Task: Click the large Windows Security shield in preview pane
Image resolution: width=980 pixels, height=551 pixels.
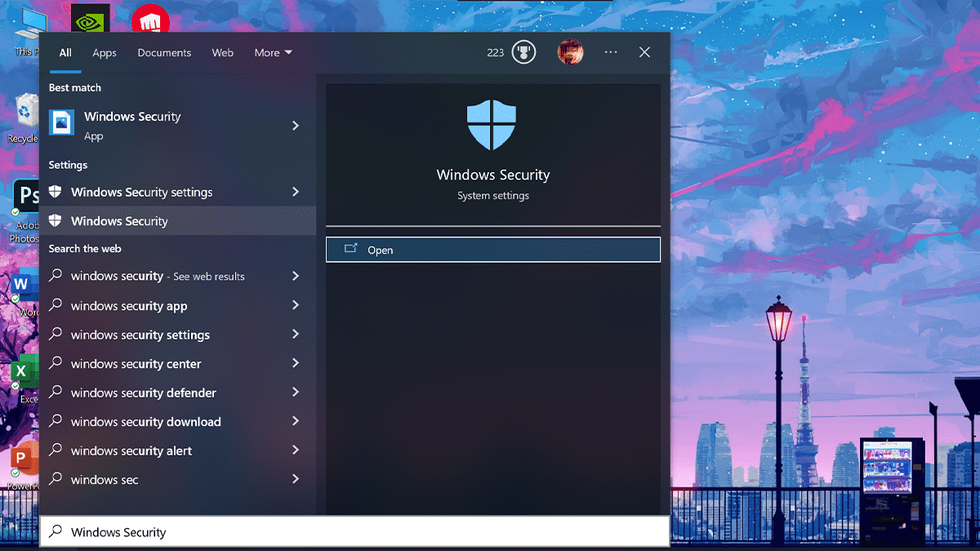Action: 493,126
